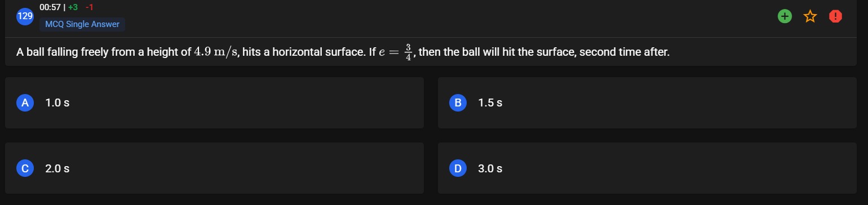
Task: Click the red -1 negative marks indicator
Action: [x=90, y=7]
